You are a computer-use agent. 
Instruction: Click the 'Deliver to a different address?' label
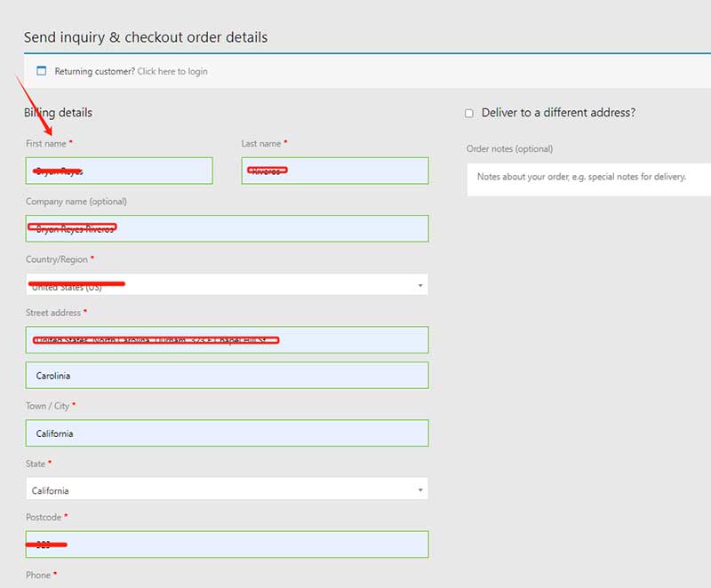558,113
